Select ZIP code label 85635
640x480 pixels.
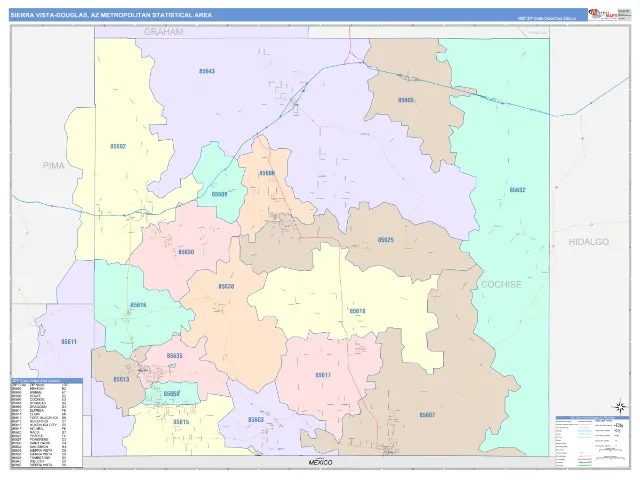coord(174,356)
